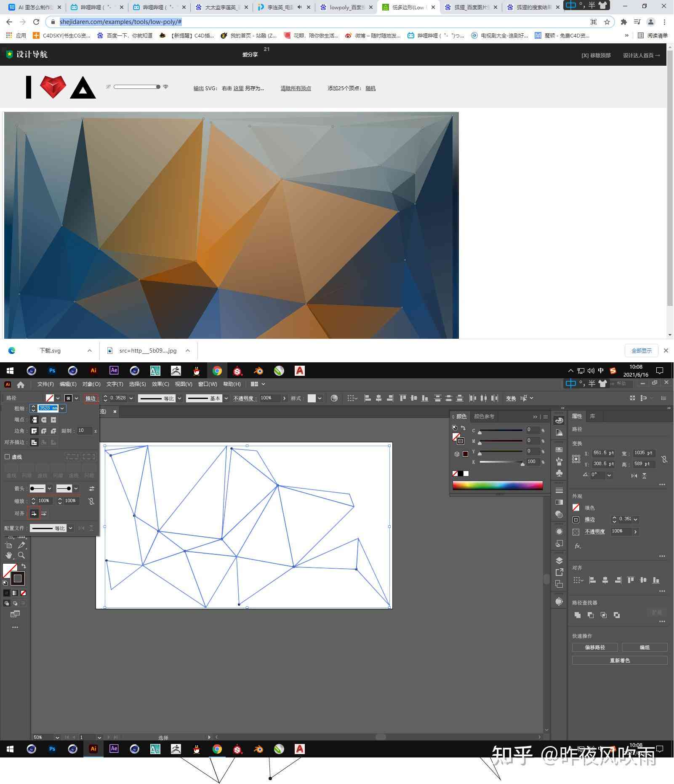Select the Eyedropper tool
The height and width of the screenshot is (784, 674).
[21, 546]
